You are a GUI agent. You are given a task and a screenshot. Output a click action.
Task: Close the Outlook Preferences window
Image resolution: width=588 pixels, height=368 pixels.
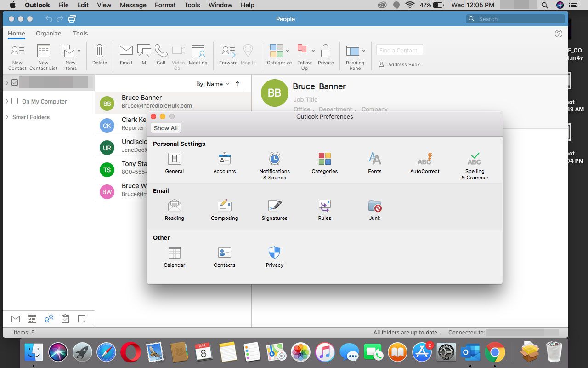[153, 116]
